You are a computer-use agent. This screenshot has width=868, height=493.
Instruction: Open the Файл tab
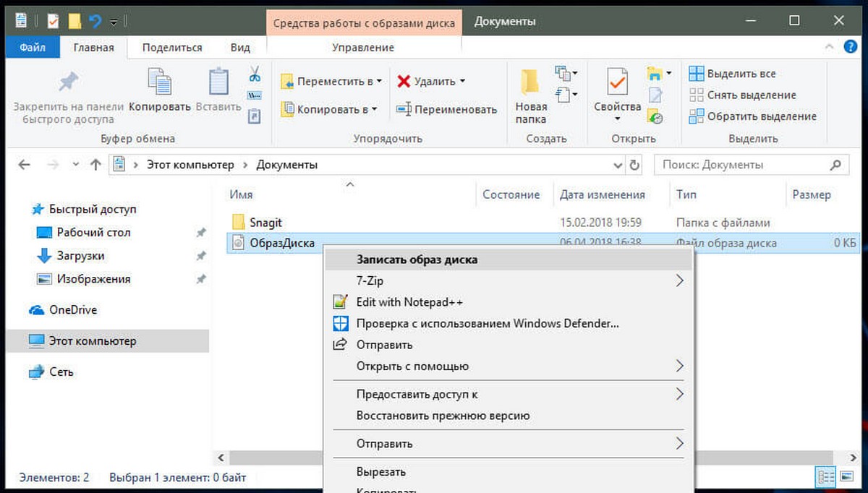click(x=33, y=47)
